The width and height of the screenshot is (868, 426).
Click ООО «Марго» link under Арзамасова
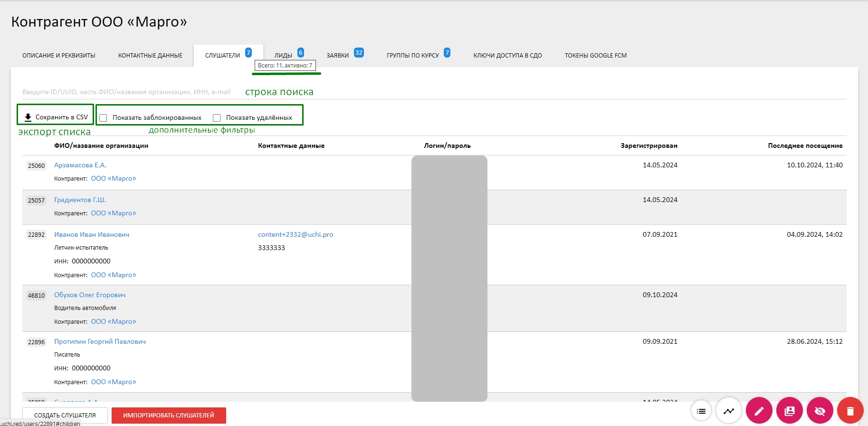pos(114,178)
